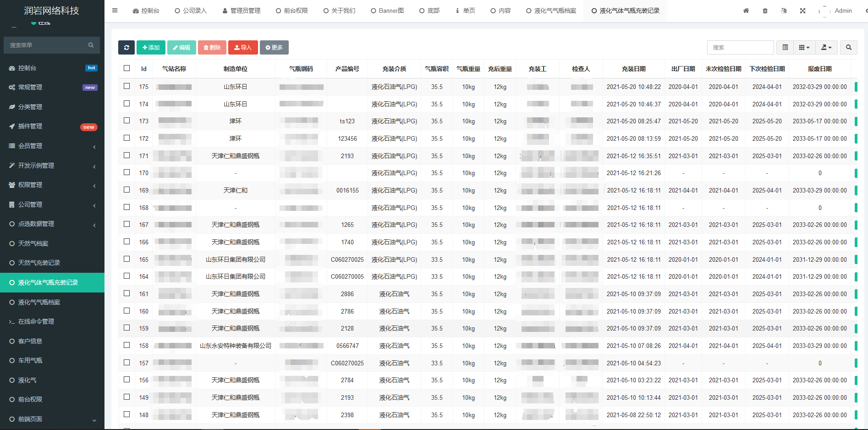
Task: Open the column visibility grid dropdown
Action: (x=804, y=48)
